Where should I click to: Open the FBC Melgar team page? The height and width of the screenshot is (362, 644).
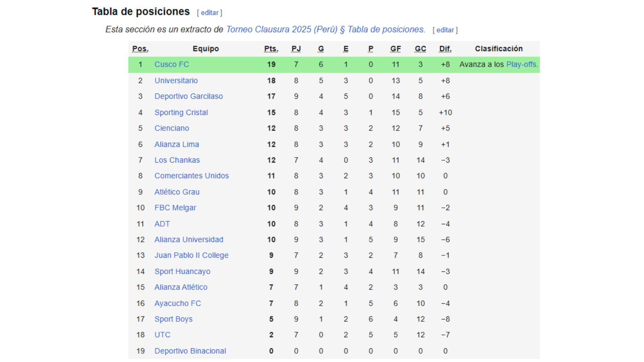click(175, 207)
